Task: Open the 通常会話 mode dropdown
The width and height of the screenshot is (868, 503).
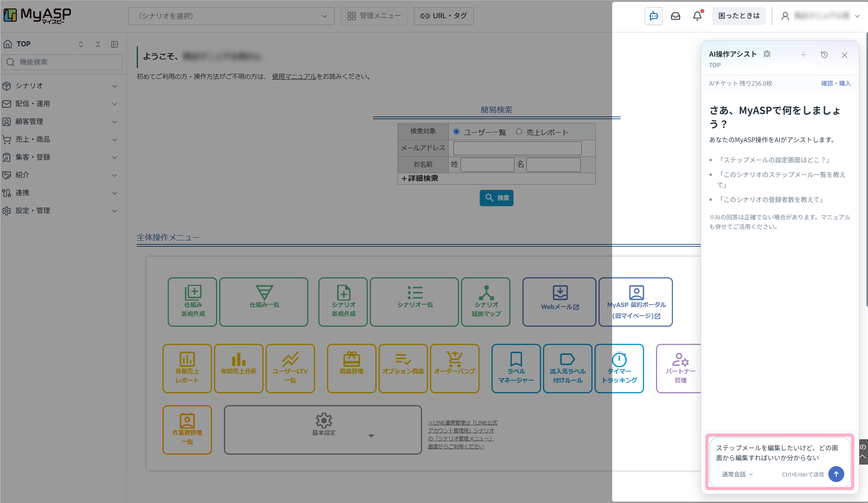Action: pos(737,474)
